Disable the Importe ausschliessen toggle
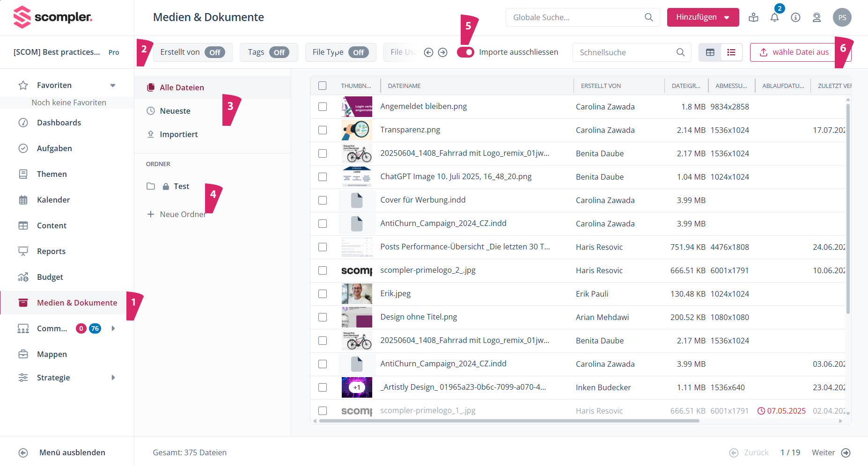Screen dimensions: 868x466 466,52
